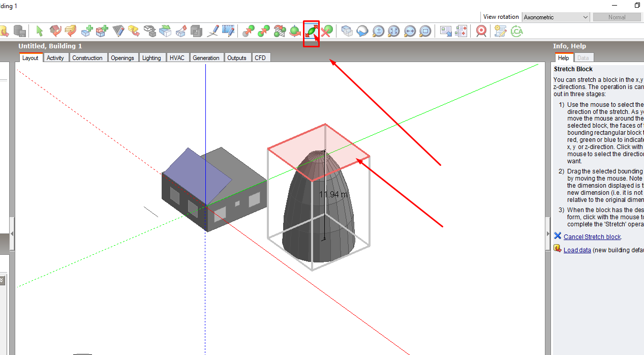Click the Load data link
The width and height of the screenshot is (644, 355).
click(x=577, y=250)
